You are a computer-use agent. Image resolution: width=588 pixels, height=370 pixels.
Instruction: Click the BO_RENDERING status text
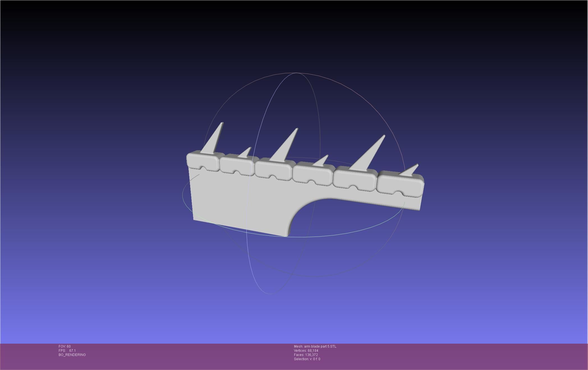point(72,355)
